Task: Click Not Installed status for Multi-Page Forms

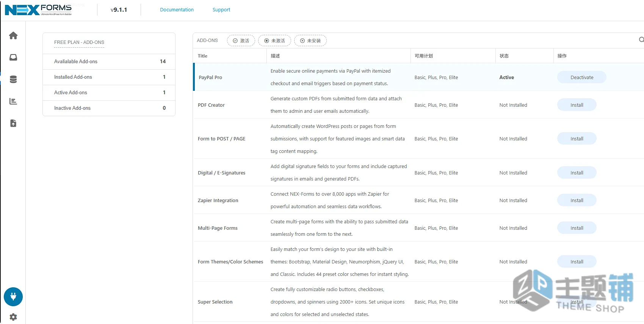Action: click(x=513, y=228)
